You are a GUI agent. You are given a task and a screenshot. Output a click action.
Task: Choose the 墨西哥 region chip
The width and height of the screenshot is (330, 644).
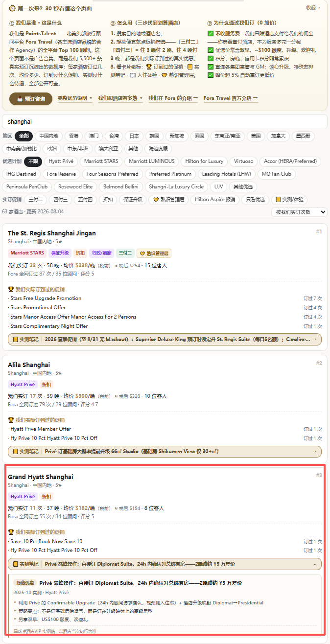pos(304,136)
